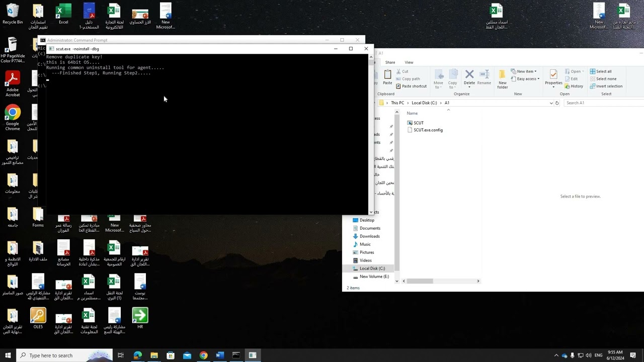Screen dimensions: 644x362
Task: Click the Cut command in ribbon
Action: tap(402, 71)
